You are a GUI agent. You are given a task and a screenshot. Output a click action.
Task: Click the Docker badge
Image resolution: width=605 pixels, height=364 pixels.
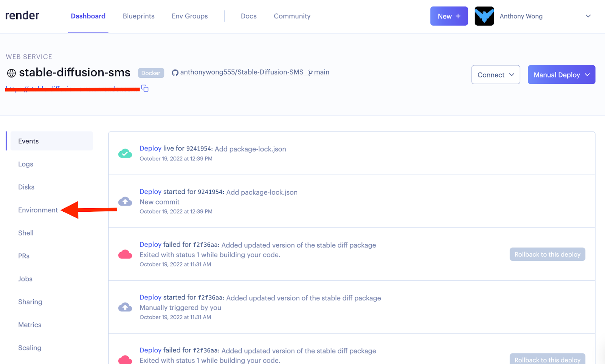[151, 73]
